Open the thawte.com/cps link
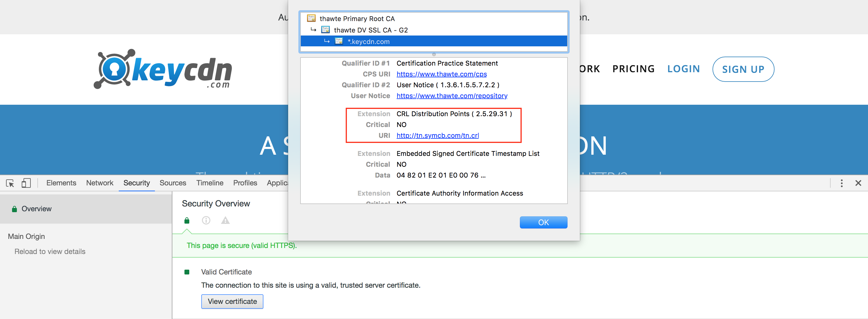This screenshot has height=319, width=868. pyautogui.click(x=442, y=74)
